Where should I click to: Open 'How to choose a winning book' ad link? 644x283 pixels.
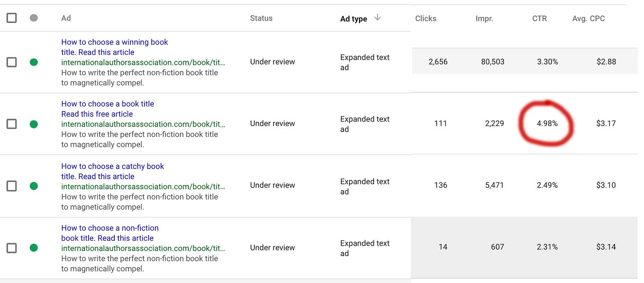114,42
